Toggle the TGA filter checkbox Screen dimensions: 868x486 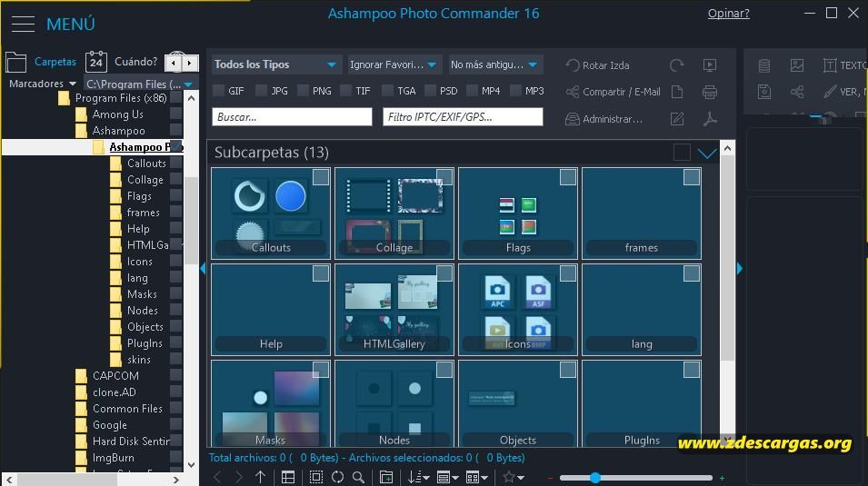(388, 90)
